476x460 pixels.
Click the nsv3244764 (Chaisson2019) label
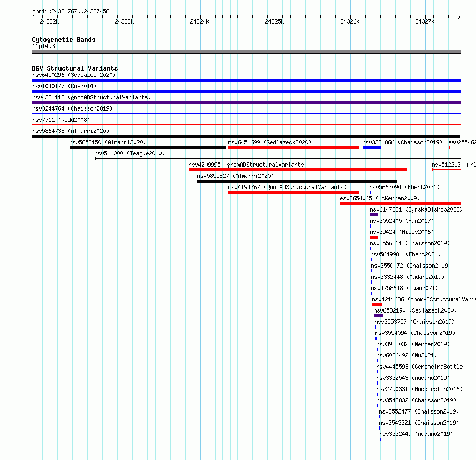(72, 108)
